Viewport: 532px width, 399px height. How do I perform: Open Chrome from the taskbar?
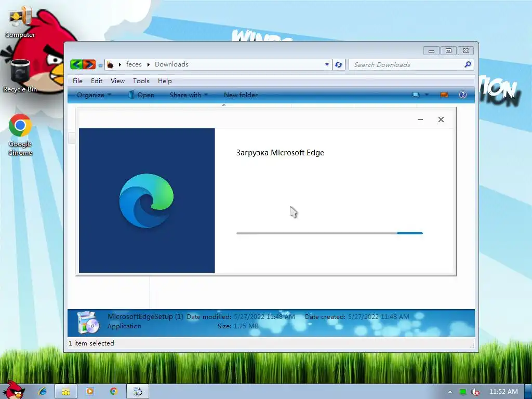tap(113, 392)
